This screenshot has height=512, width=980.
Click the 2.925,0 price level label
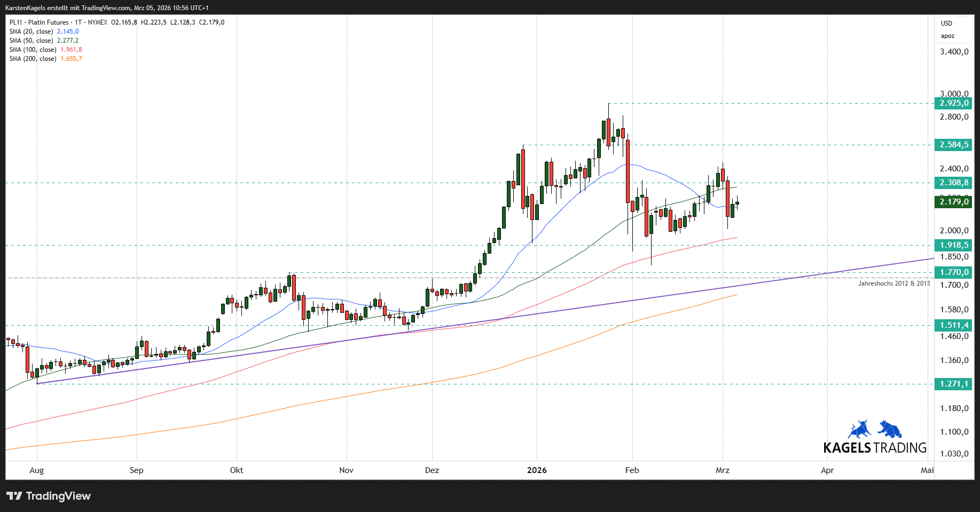(x=953, y=103)
